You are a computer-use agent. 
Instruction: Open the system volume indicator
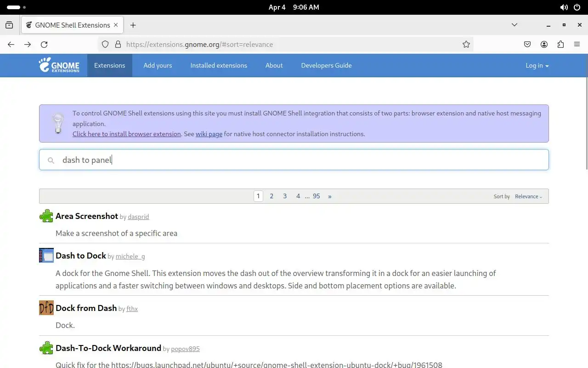click(564, 7)
